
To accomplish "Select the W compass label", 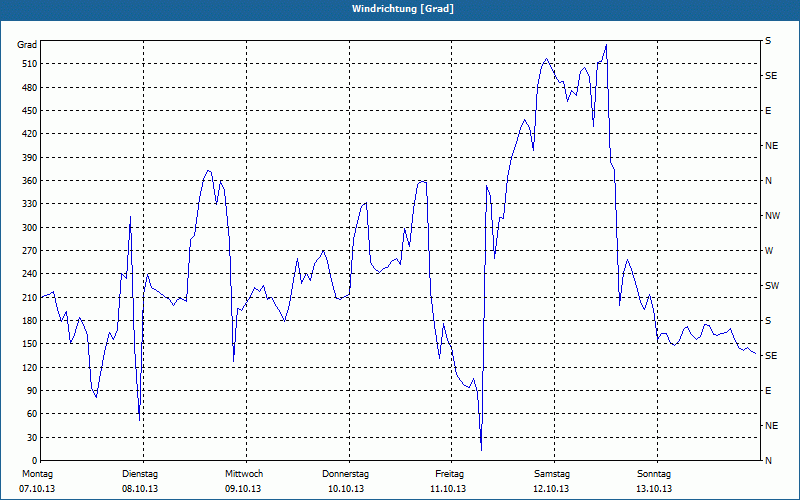I will coord(769,251).
